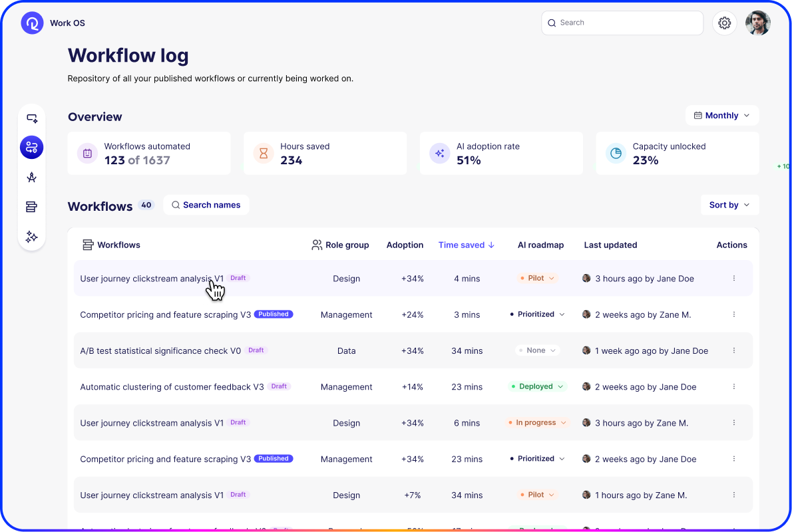This screenshot has width=792, height=532.
Task: Open actions menu for User journey clickstream V1
Action: tap(734, 279)
